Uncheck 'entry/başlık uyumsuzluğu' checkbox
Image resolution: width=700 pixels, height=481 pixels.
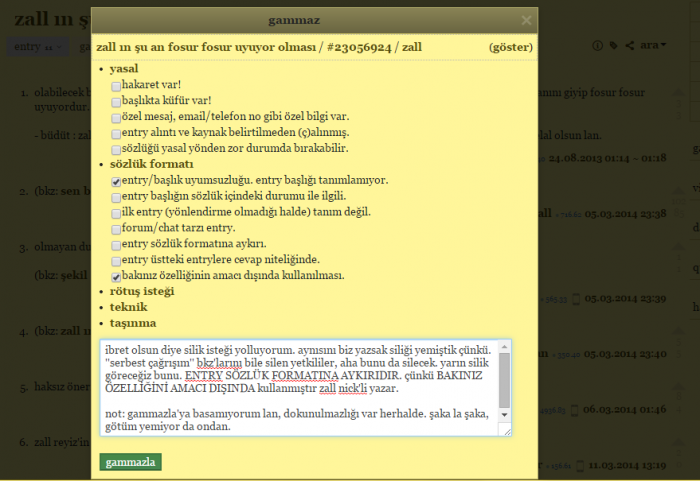(116, 181)
